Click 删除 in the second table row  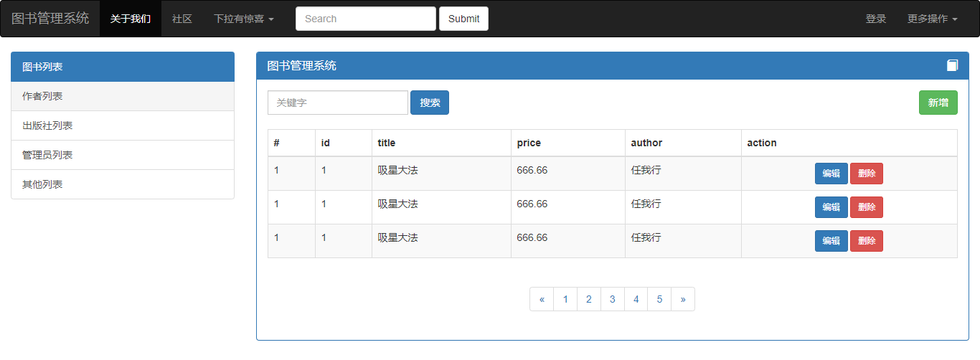pos(867,207)
